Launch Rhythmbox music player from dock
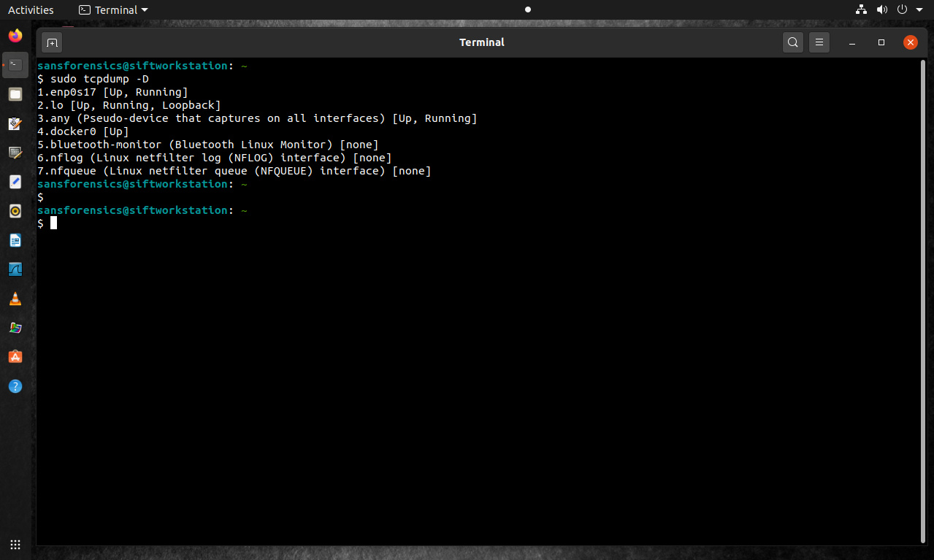 (15, 211)
